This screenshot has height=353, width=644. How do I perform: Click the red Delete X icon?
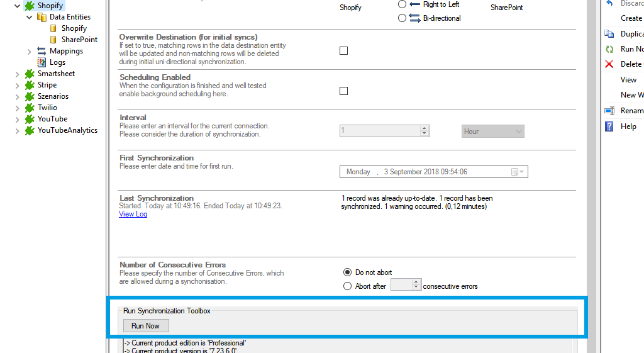click(609, 64)
